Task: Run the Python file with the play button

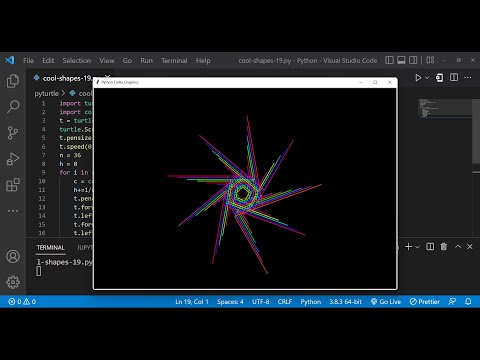Action: pyautogui.click(x=418, y=78)
